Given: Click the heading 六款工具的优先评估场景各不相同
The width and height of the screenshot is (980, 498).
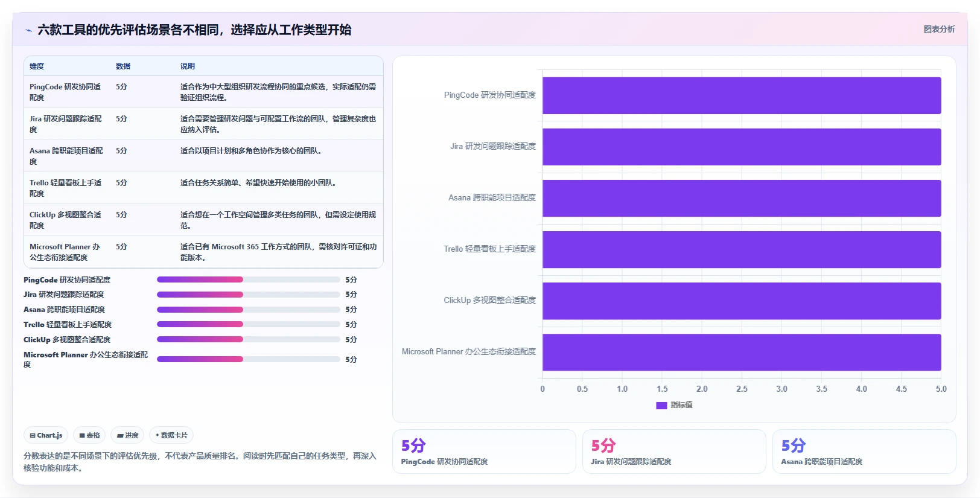Looking at the screenshot, I should click(x=194, y=30).
